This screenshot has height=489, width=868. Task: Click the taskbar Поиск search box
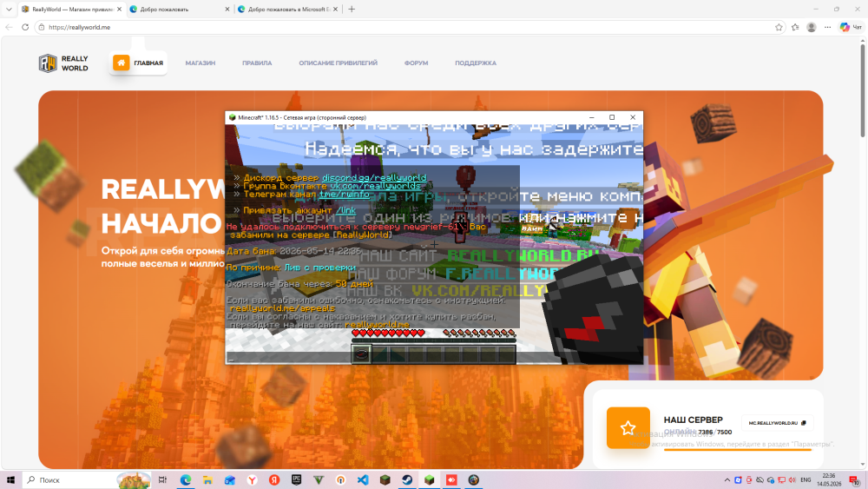tap(87, 480)
